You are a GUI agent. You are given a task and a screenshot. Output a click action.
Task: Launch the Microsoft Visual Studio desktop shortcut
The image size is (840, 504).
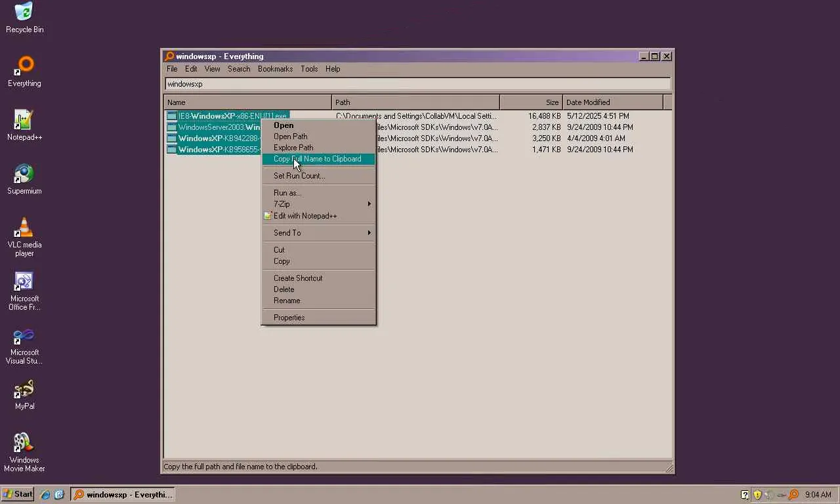(24, 344)
